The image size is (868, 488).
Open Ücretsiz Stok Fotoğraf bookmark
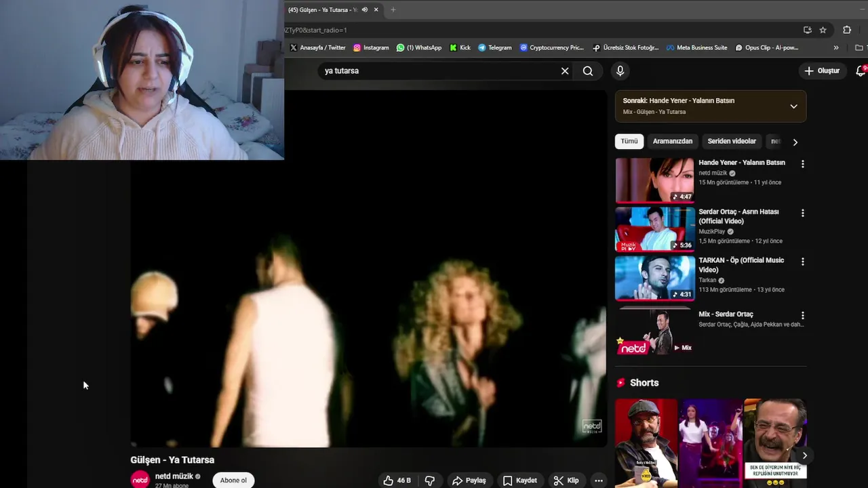click(625, 47)
